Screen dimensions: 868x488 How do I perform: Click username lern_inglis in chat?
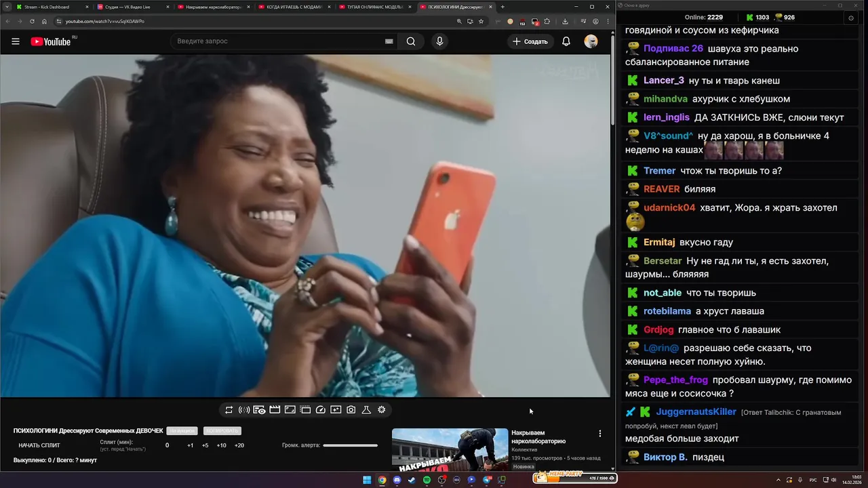[x=667, y=117]
